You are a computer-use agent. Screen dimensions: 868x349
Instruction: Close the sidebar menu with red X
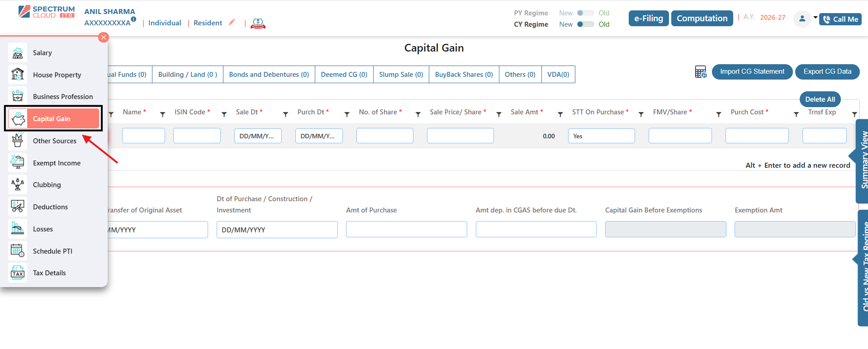104,38
